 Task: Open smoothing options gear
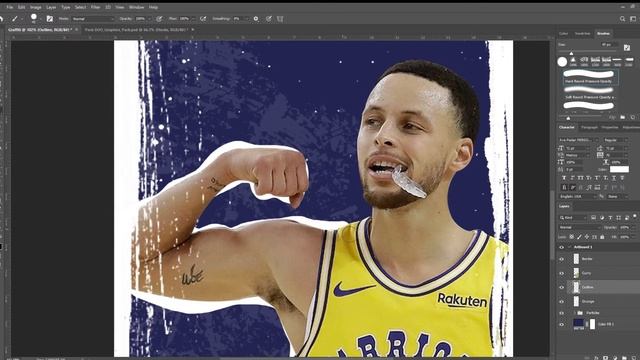click(256, 19)
